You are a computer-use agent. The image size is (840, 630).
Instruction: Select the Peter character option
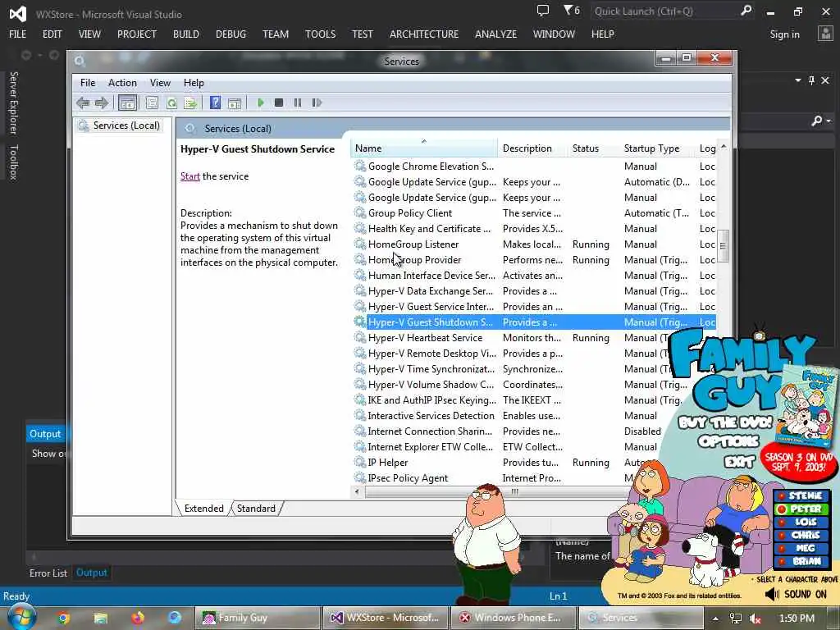click(801, 509)
